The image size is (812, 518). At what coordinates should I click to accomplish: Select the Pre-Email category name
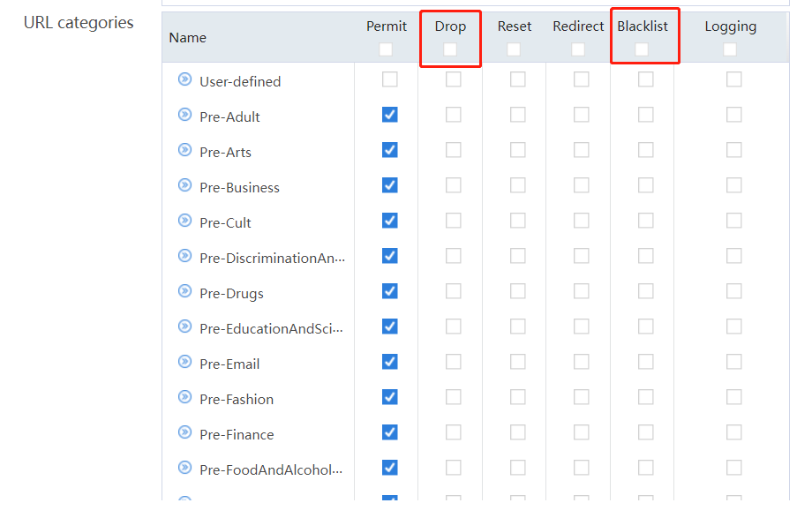point(229,364)
